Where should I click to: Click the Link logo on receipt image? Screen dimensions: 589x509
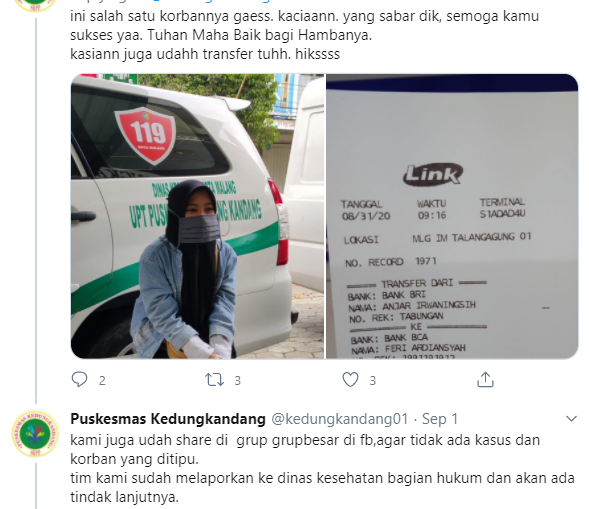coord(433,174)
